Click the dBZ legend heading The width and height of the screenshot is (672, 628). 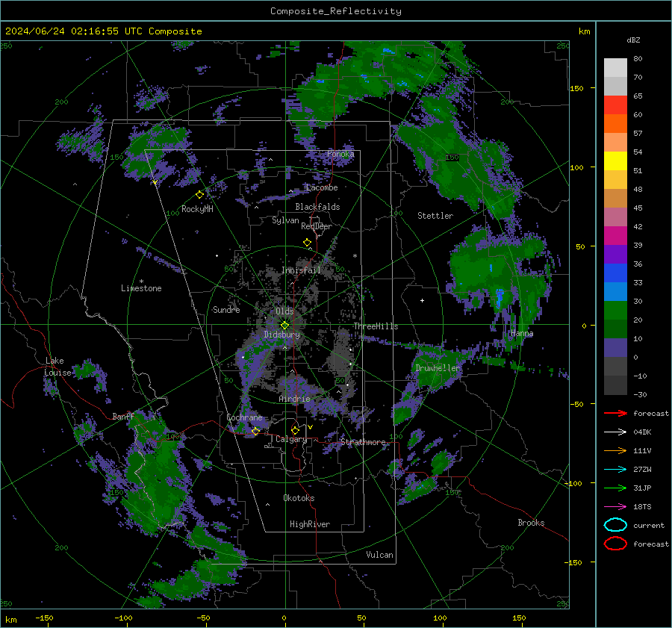pyautogui.click(x=633, y=40)
